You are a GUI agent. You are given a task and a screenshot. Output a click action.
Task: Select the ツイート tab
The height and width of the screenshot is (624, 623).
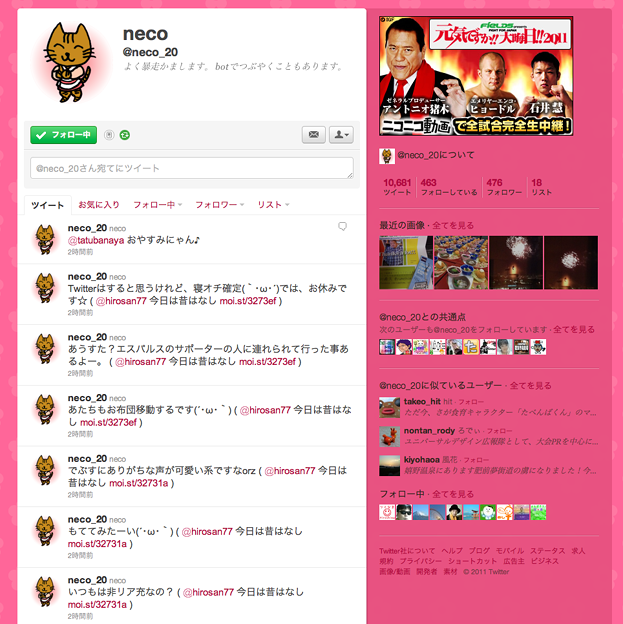(48, 205)
